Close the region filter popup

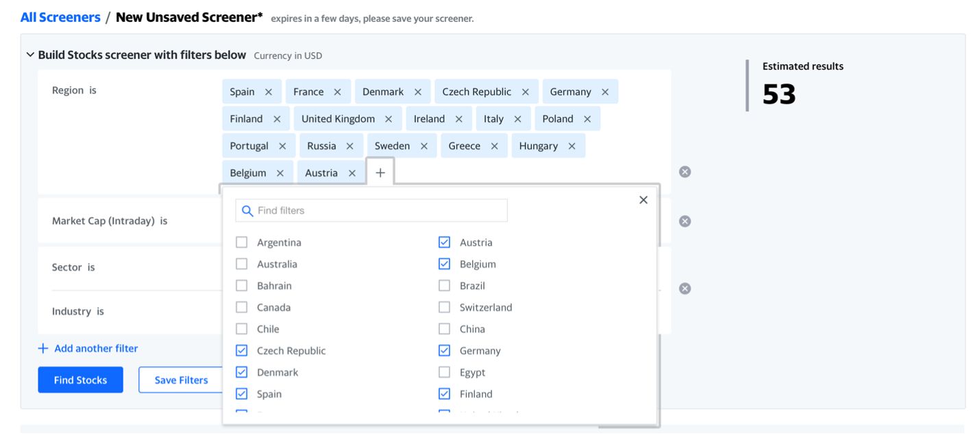[x=643, y=200]
